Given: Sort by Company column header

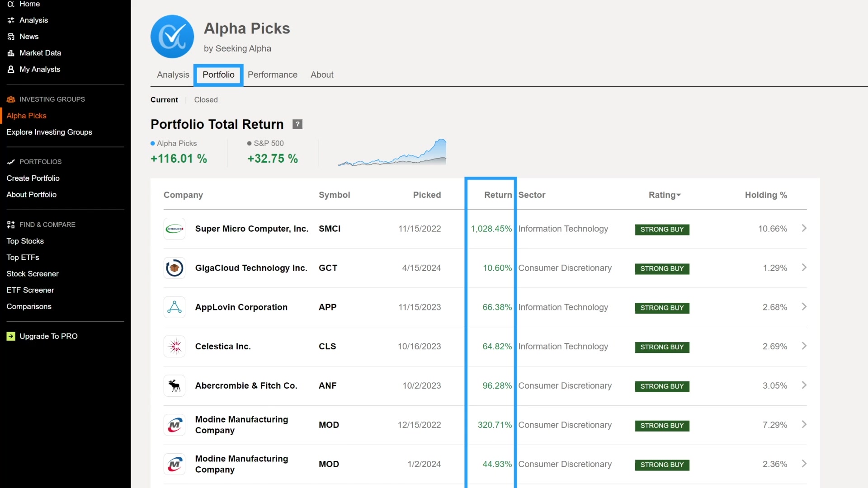Looking at the screenshot, I should click(183, 195).
